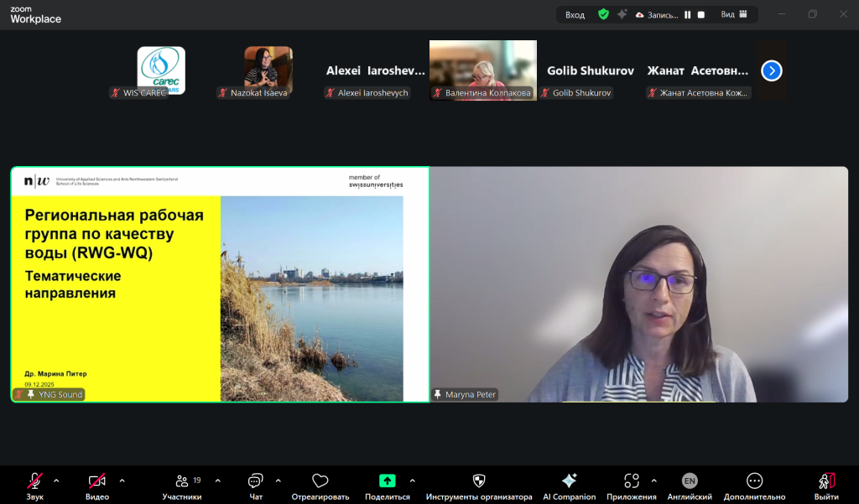859x504 pixels.
Task: Open the Вид view layout menu
Action: 732,14
